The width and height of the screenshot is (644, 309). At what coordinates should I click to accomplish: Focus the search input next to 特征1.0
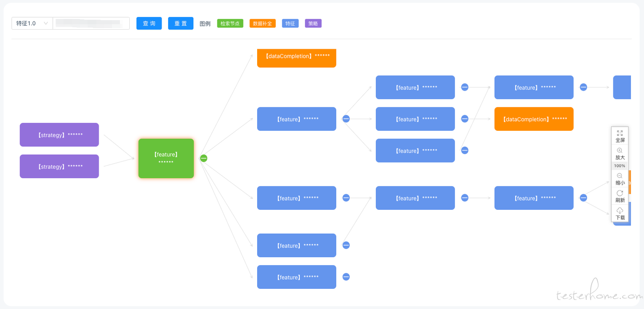[91, 23]
